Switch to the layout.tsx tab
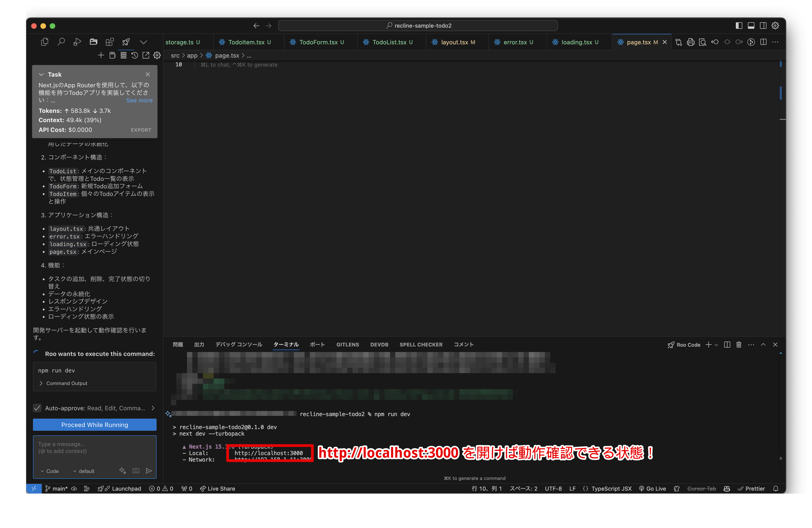 [x=458, y=42]
